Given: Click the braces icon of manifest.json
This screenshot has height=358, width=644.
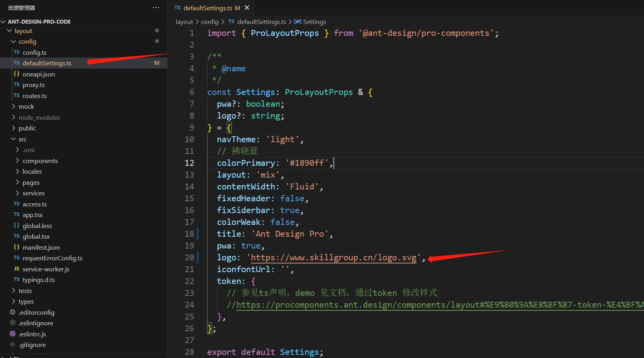Looking at the screenshot, I should [x=17, y=247].
